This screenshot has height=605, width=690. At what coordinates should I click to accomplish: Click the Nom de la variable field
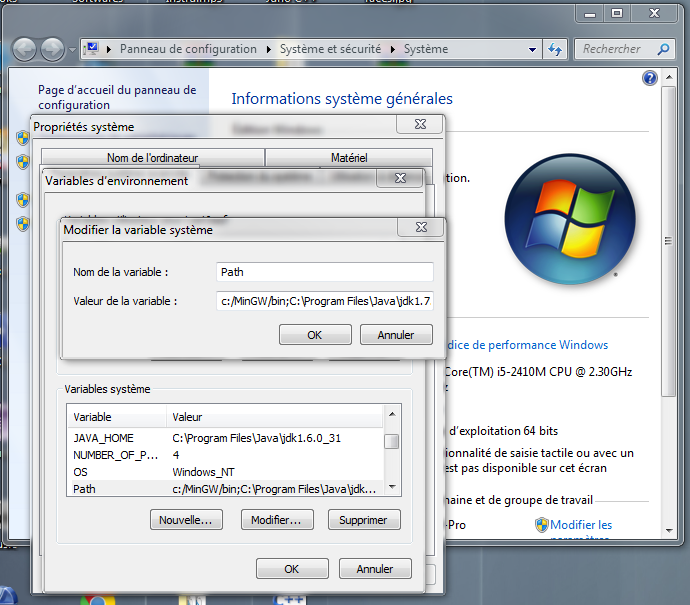pyautogui.click(x=325, y=272)
